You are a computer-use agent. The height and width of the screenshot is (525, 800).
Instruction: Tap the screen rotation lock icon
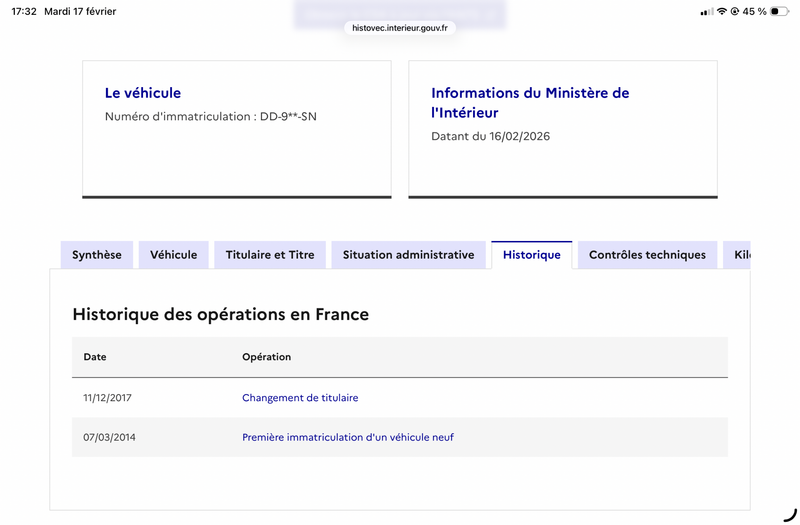click(x=735, y=11)
